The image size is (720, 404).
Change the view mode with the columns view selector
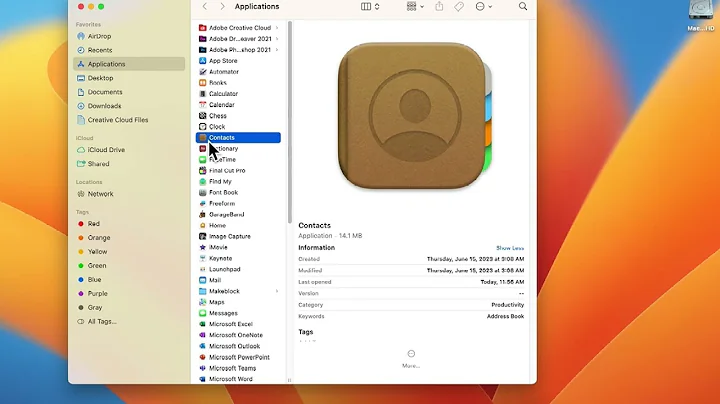(370, 6)
